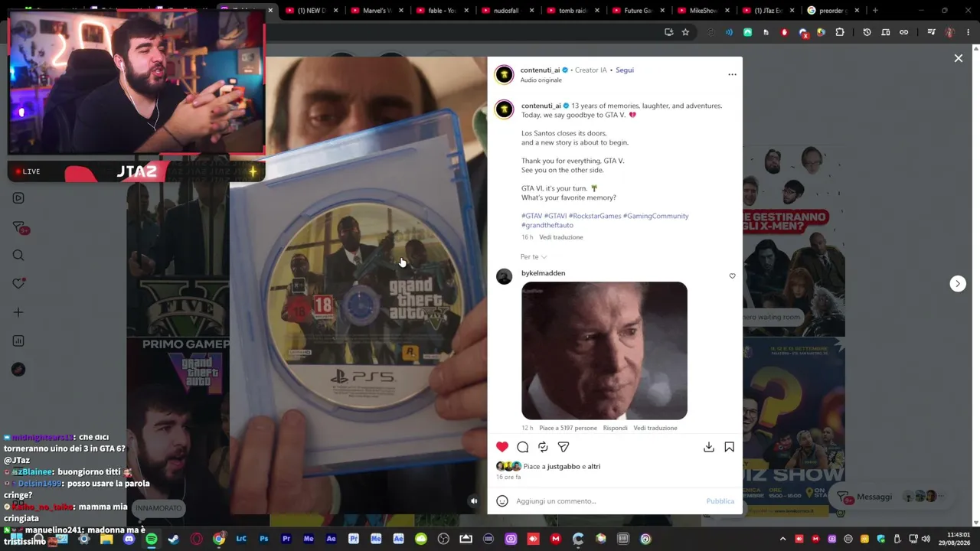
Task: View the 'Piace a 5197 persone' likes
Action: coord(568,428)
